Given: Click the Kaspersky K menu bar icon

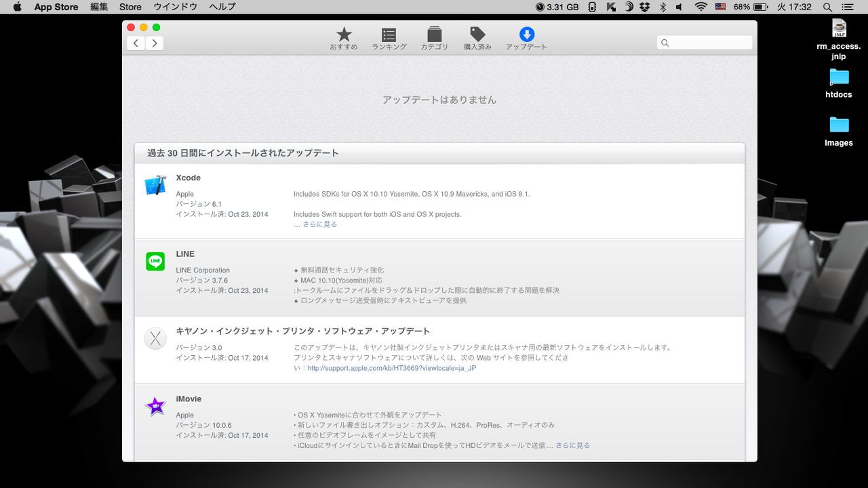Looking at the screenshot, I should pyautogui.click(x=611, y=7).
